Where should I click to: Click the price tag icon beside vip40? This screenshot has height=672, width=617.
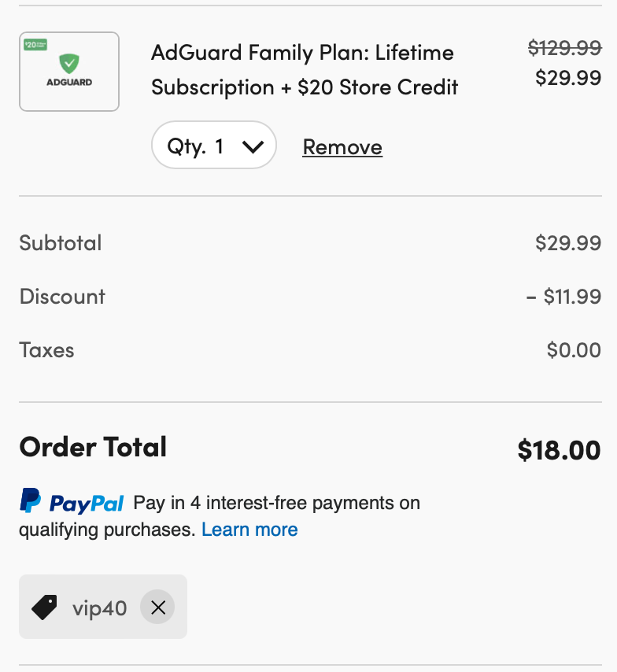click(44, 607)
